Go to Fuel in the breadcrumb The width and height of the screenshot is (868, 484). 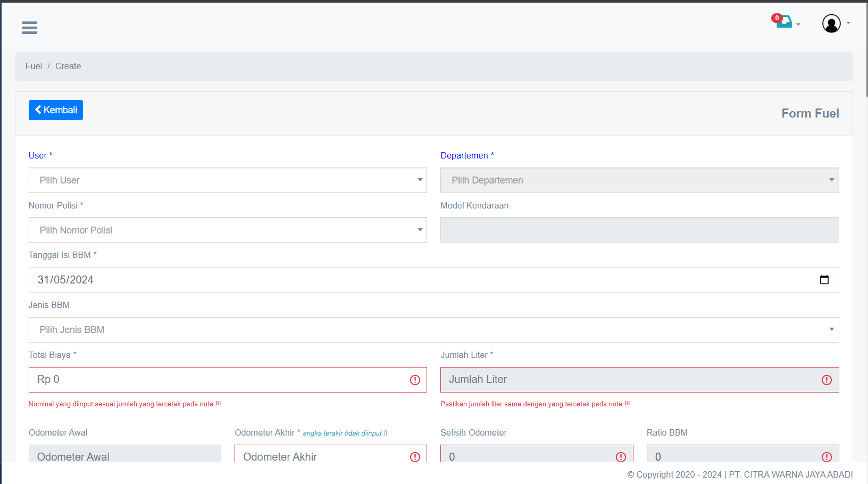(34, 66)
